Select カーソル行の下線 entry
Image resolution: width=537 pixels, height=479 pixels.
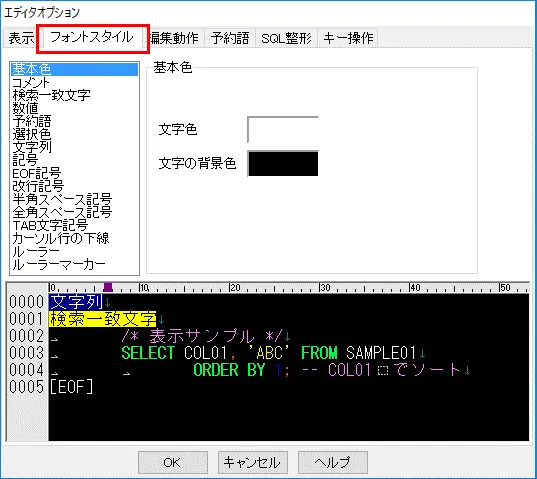tap(75, 238)
